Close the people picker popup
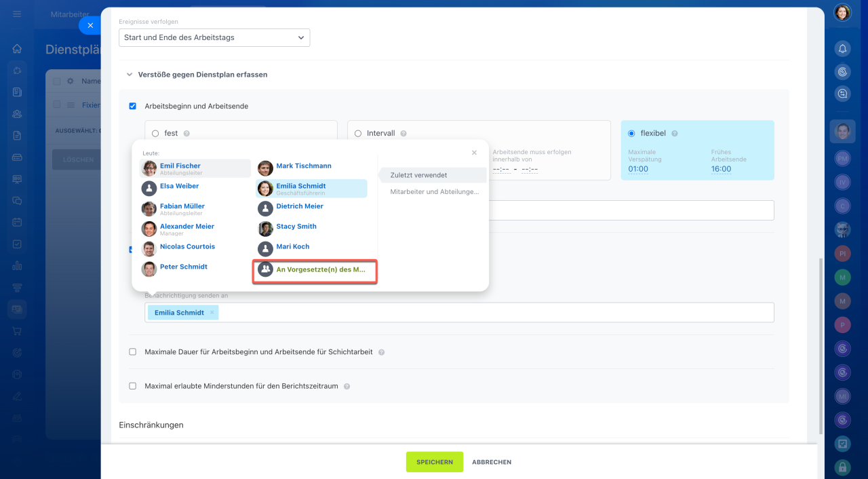This screenshot has height=479, width=868. (x=474, y=153)
